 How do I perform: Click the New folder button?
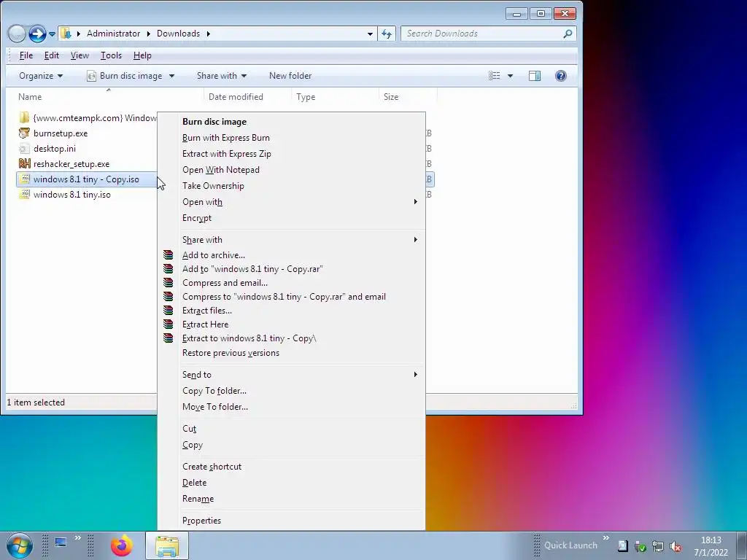(x=290, y=76)
